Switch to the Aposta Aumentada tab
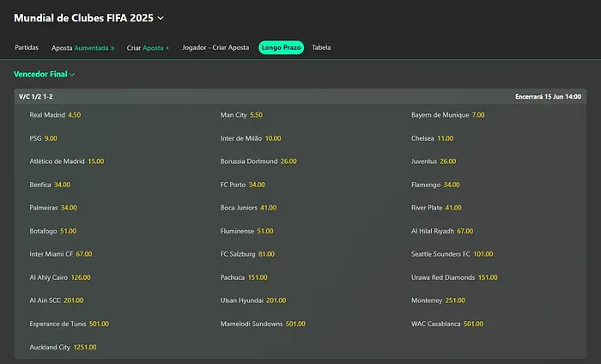 82,48
